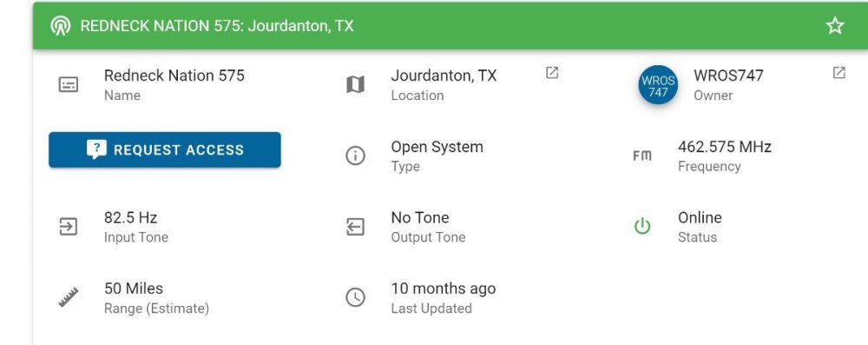Click the Range (Estimate) label
The width and height of the screenshot is (868, 345).
(x=156, y=309)
